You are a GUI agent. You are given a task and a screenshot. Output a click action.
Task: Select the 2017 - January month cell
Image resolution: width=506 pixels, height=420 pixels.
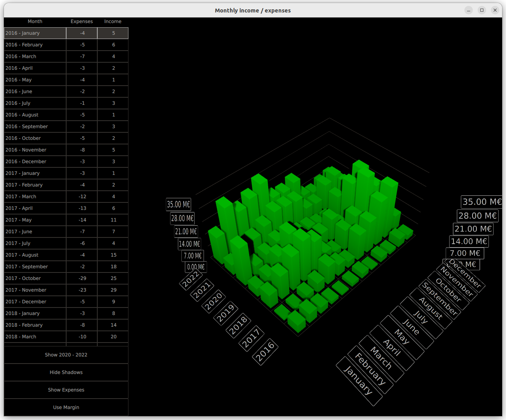[35, 173]
